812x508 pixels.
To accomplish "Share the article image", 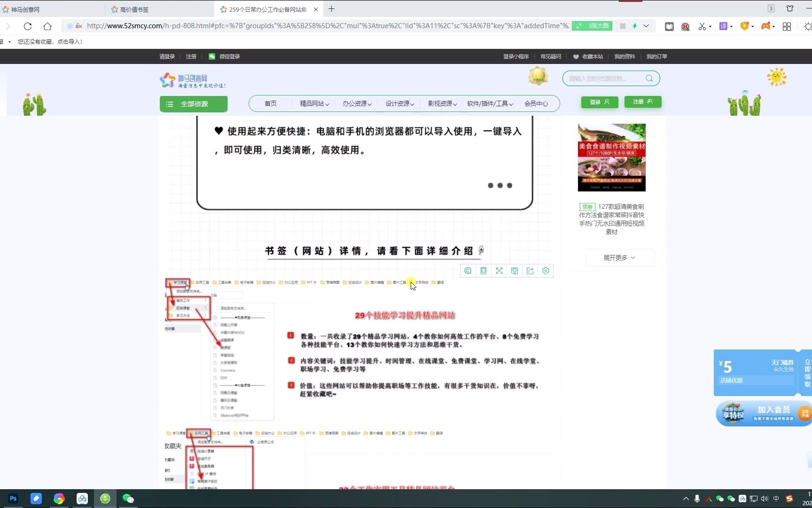I will [x=530, y=270].
